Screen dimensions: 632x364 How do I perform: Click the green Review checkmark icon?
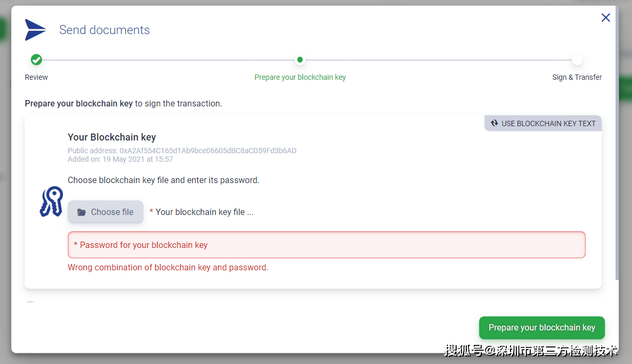pos(36,60)
